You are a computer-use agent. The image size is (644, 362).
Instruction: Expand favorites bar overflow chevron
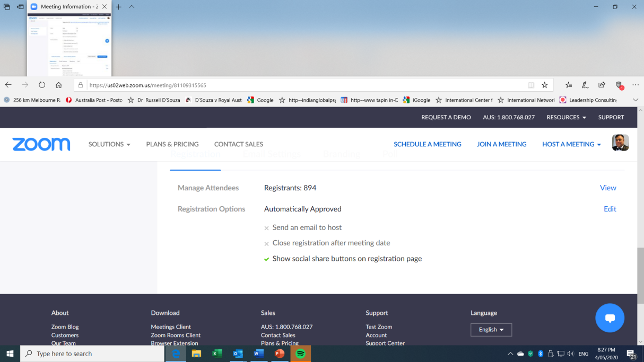tap(636, 100)
